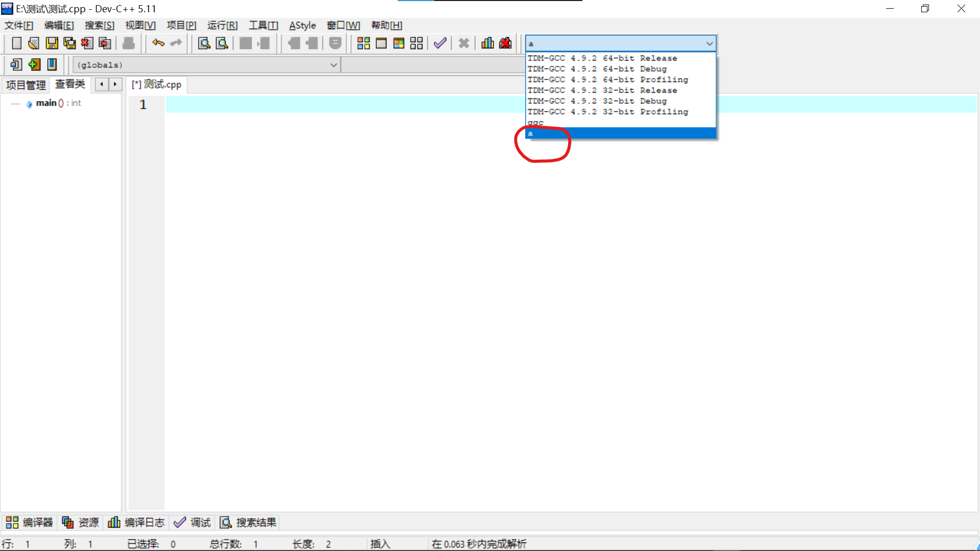Viewport: 980px width, 551px height.
Task: Save all open files
Action: (69, 43)
